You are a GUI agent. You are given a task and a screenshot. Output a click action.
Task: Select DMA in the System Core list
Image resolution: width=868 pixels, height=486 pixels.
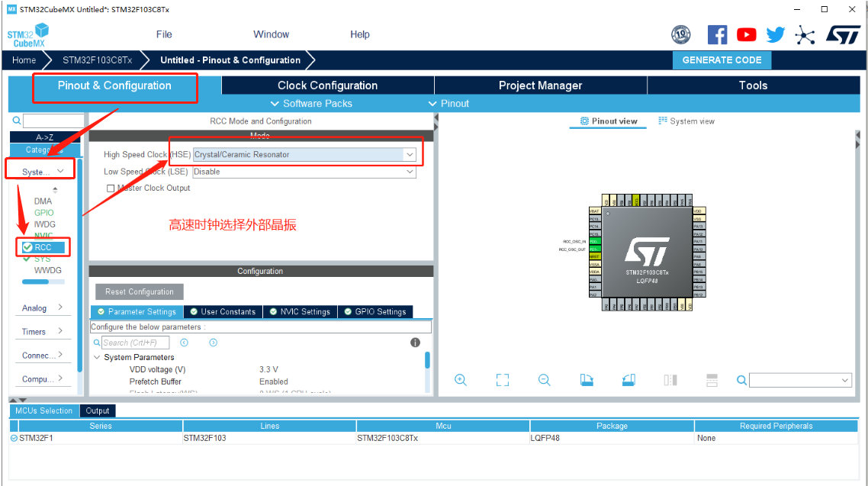(43, 201)
